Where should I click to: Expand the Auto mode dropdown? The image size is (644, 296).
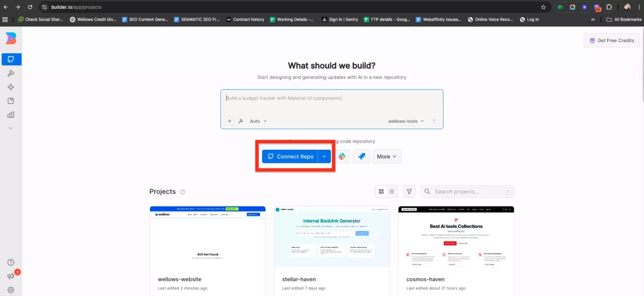pyautogui.click(x=258, y=121)
